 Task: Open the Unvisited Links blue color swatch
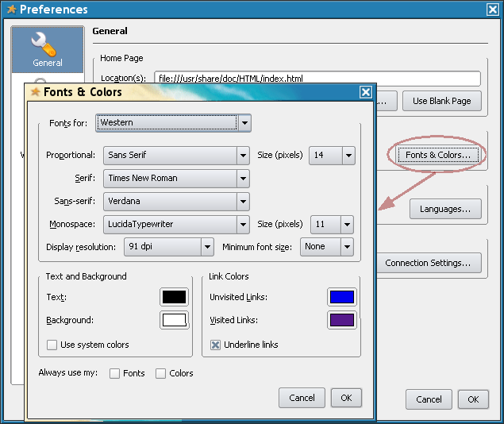340,298
